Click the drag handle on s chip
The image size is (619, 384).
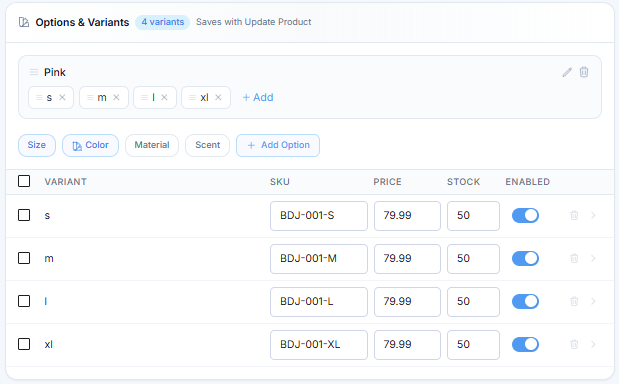(x=39, y=97)
